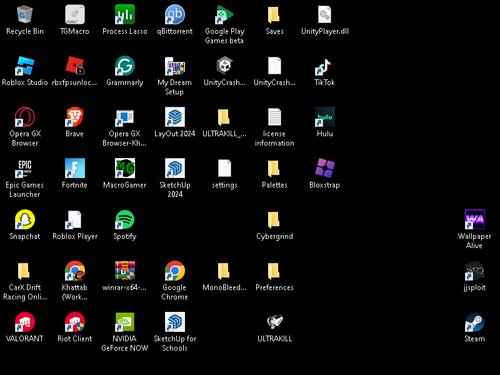The height and width of the screenshot is (375, 500).
Task: Open the Brave browser icon
Action: pyautogui.click(x=75, y=117)
